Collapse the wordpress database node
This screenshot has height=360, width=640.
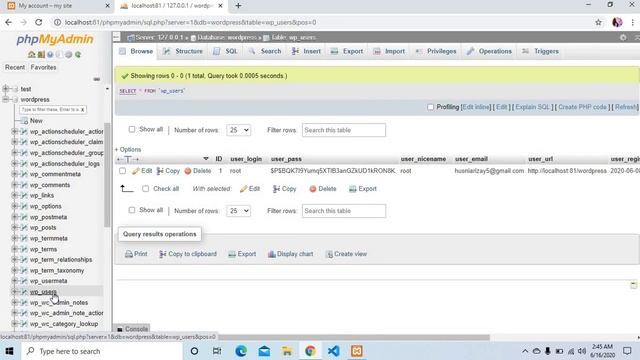tap(5, 99)
